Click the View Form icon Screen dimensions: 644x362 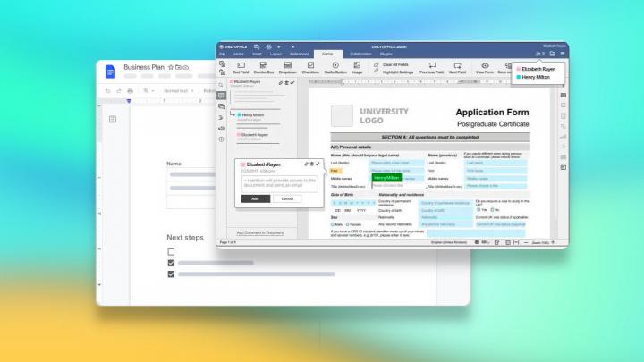(x=485, y=66)
